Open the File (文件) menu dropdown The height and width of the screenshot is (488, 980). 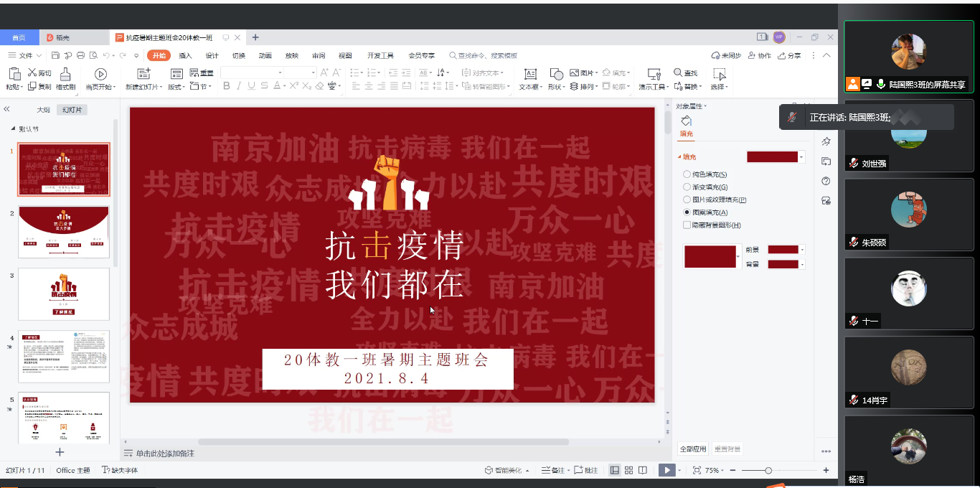pyautogui.click(x=26, y=55)
